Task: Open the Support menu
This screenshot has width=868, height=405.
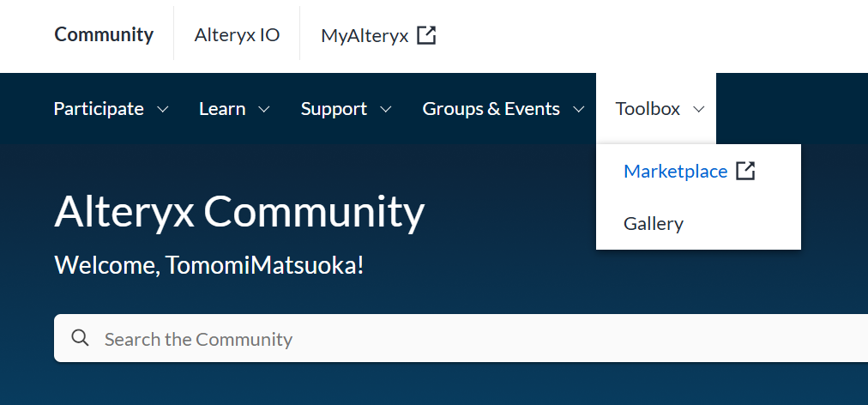Action: click(334, 109)
